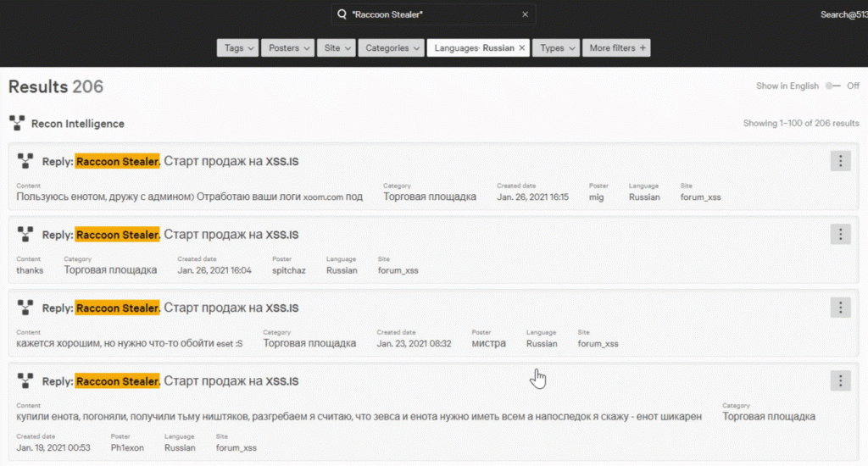This screenshot has height=466, width=868.
Task: Open options menu for spitchaz's reply
Action: 840,234
